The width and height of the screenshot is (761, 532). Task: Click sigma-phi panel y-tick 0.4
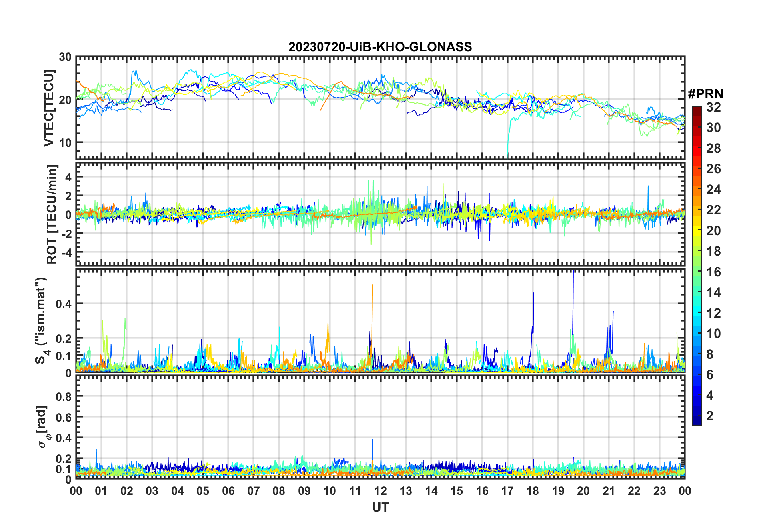point(64,438)
